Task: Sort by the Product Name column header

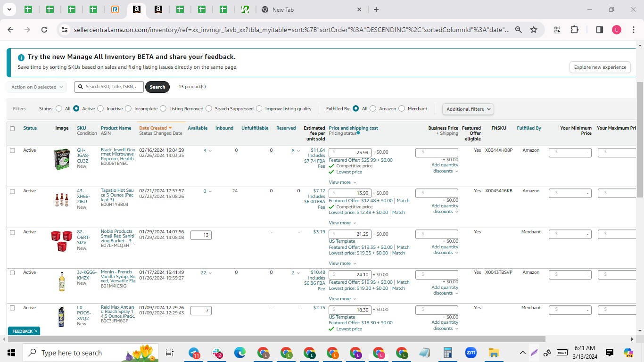Action: [116, 128]
